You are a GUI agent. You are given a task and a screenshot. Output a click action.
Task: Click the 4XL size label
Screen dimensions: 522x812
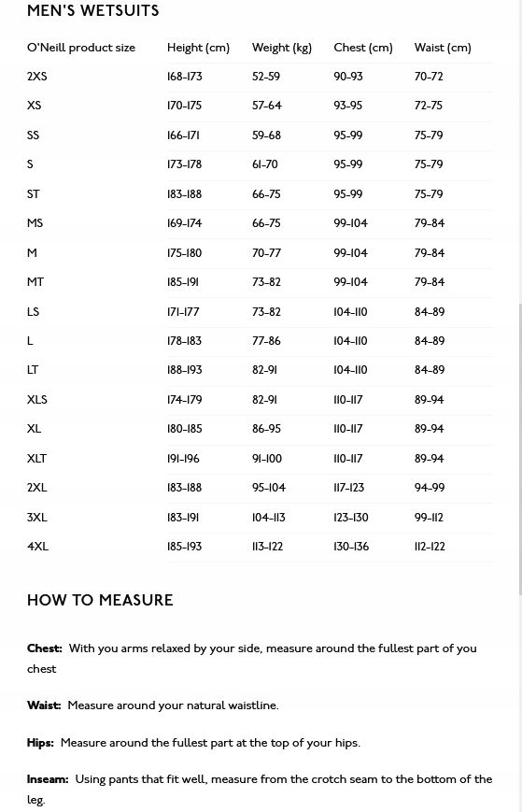[37, 547]
